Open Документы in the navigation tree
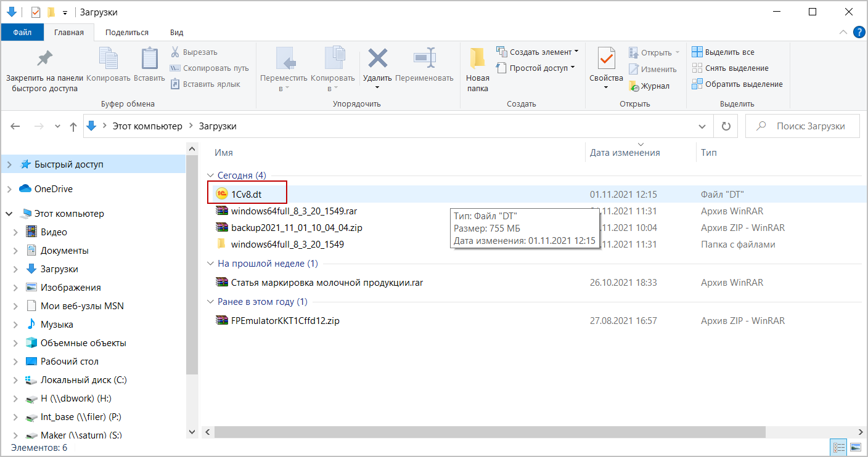 pos(65,251)
